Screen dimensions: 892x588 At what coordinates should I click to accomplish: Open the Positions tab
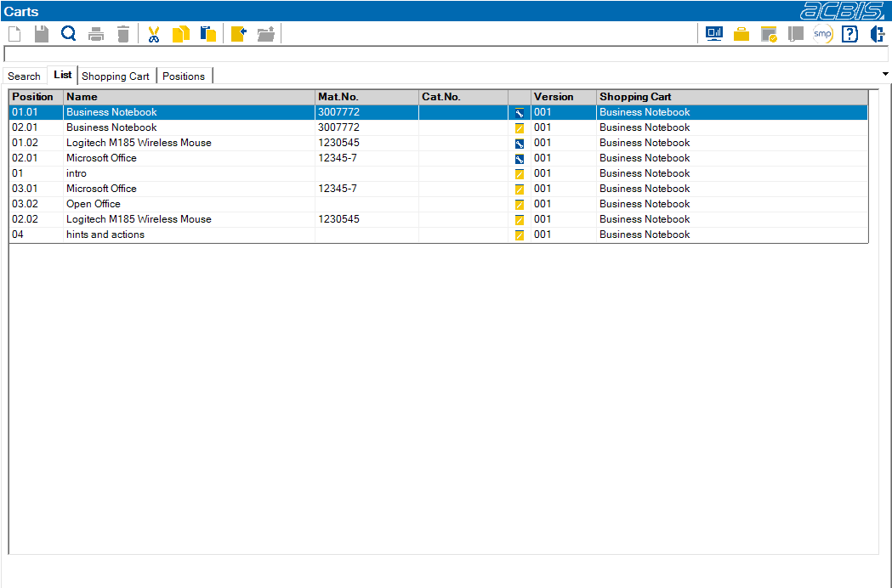[184, 76]
